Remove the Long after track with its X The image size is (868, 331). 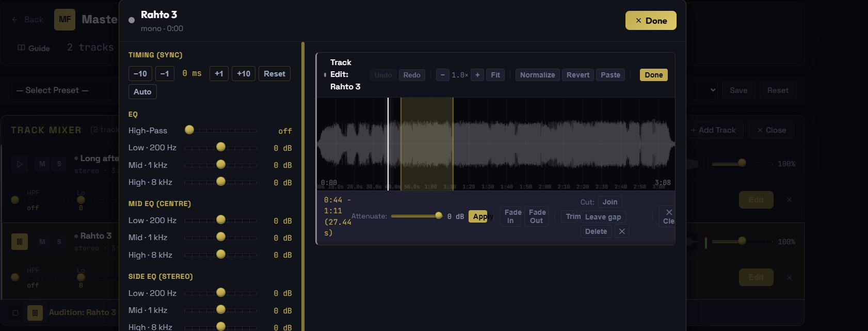point(789,199)
